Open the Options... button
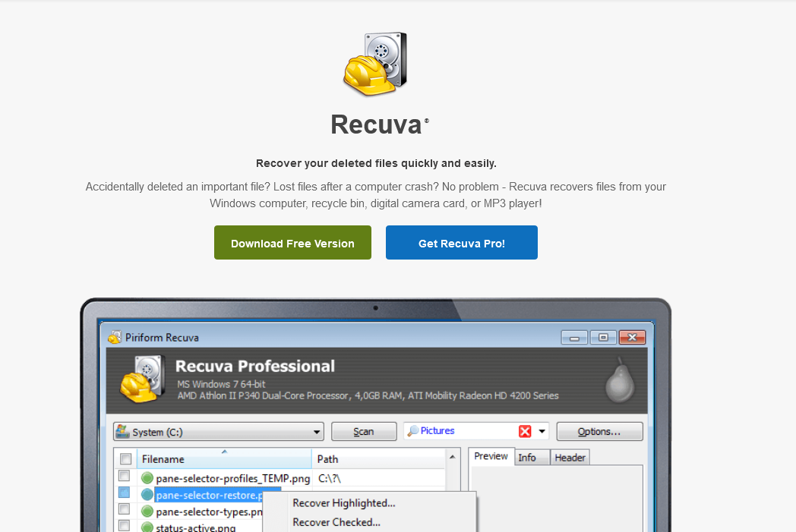Screen dimensions: 796x532 599,432
